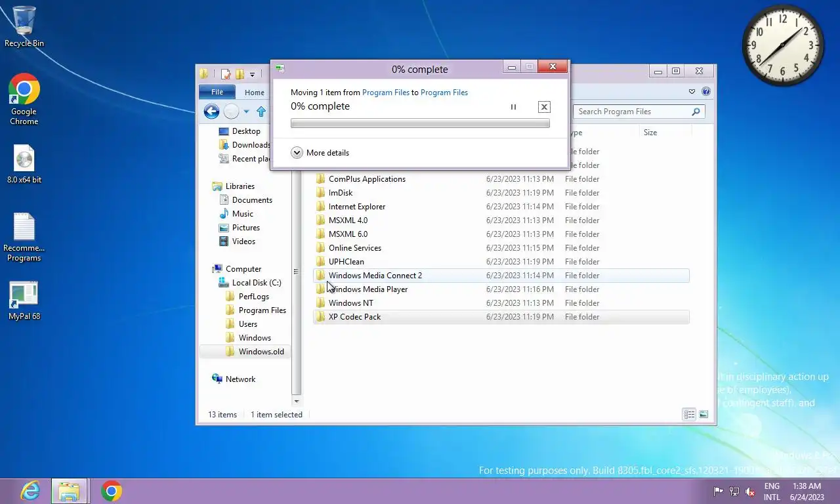The height and width of the screenshot is (504, 840).
Task: Click the New folder quick access icon
Action: click(240, 74)
